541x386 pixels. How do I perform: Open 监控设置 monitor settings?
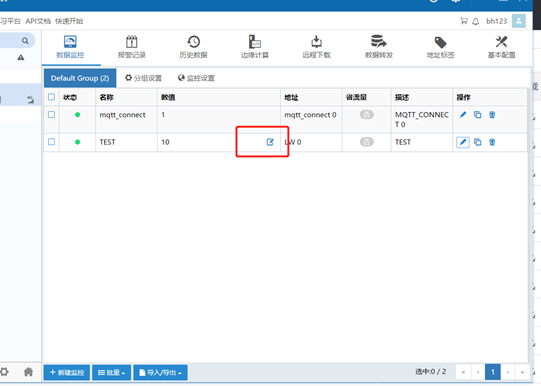point(196,78)
